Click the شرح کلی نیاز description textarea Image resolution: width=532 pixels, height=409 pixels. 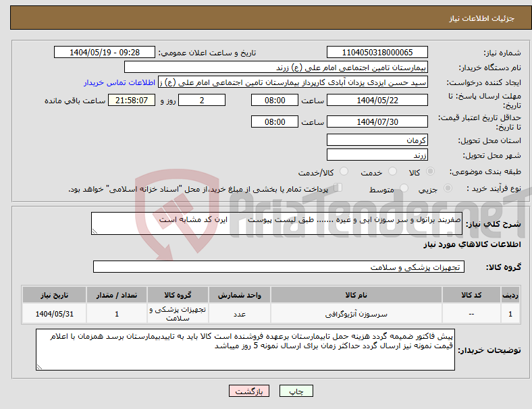[x=277, y=223]
